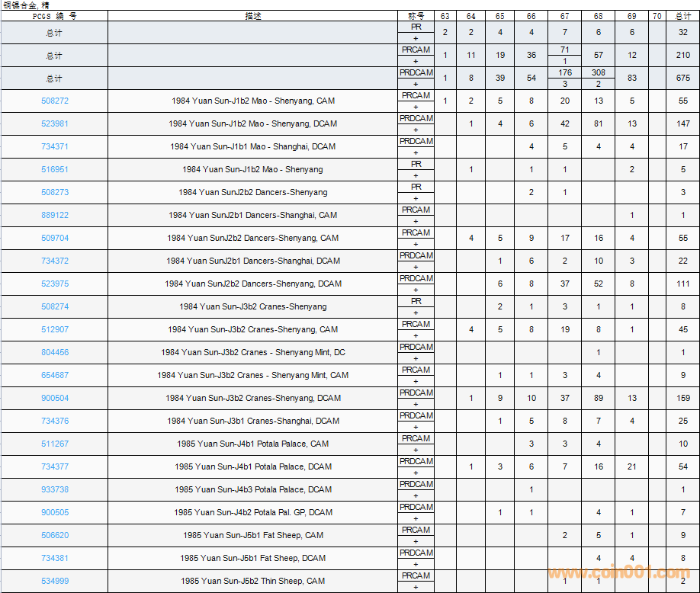Click the 描述 column header
700x593 pixels.
[x=252, y=16]
